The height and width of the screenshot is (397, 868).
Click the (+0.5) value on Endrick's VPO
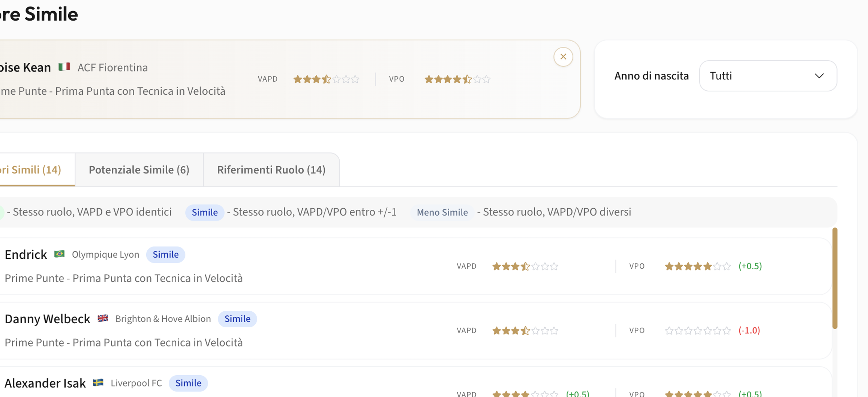750,266
